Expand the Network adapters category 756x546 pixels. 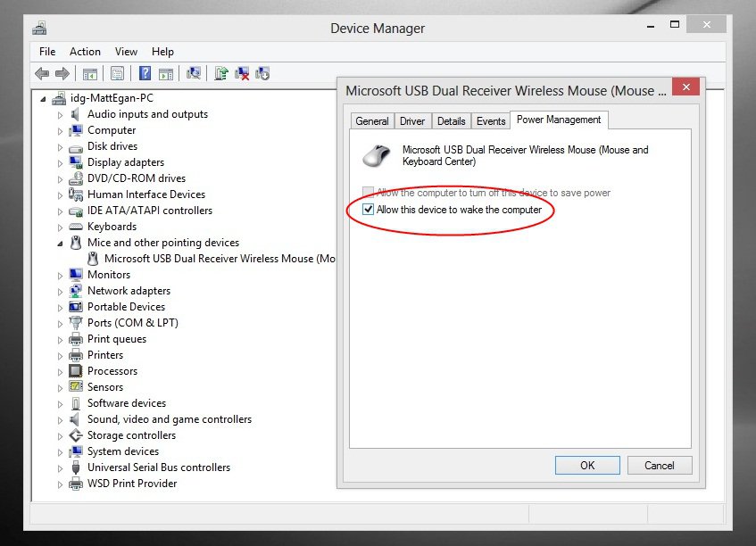(x=61, y=292)
